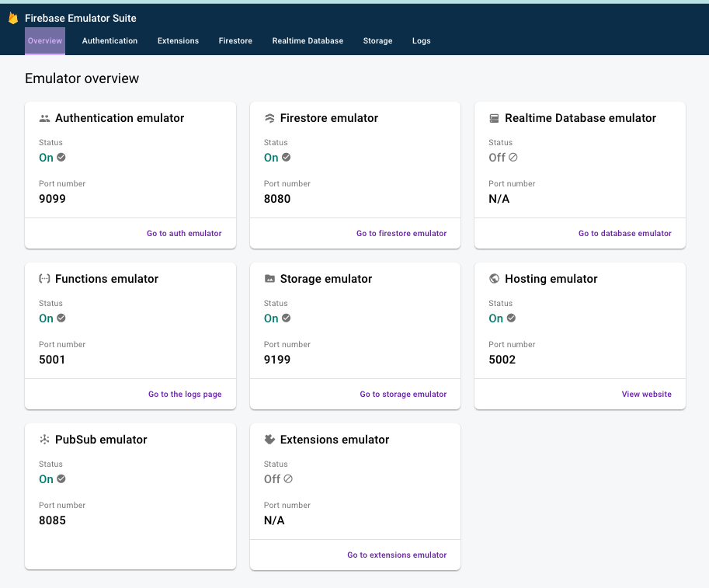The image size is (709, 588).
Task: Click the Firestore emulator wave icon
Action: click(x=269, y=119)
